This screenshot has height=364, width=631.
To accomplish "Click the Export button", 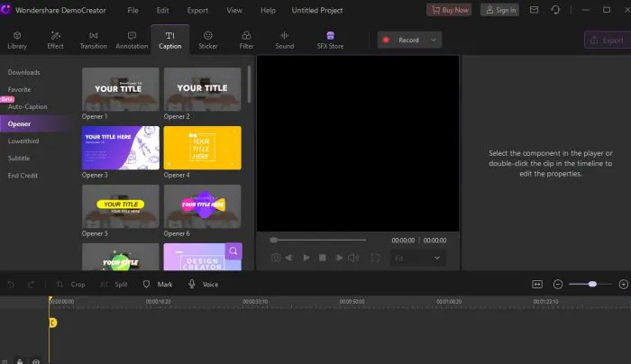I will tap(608, 41).
